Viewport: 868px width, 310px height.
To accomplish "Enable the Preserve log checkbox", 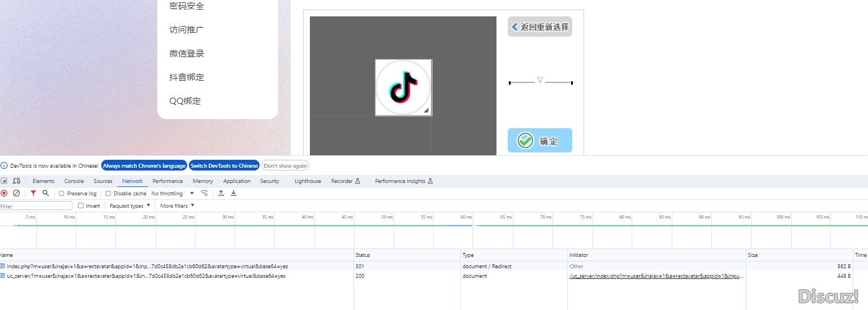I will pyautogui.click(x=62, y=194).
